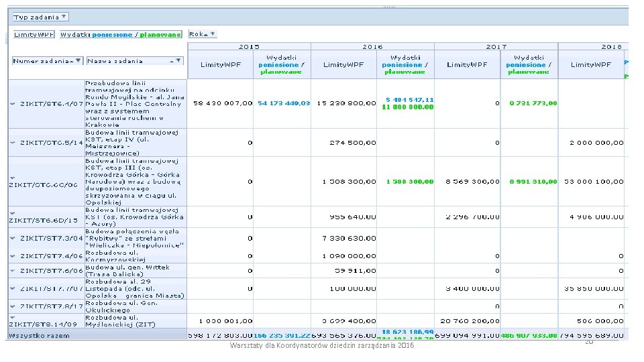Expand row ZIKIT/ST7.4/06
This screenshot has height=362, width=644.
pos(13,255)
